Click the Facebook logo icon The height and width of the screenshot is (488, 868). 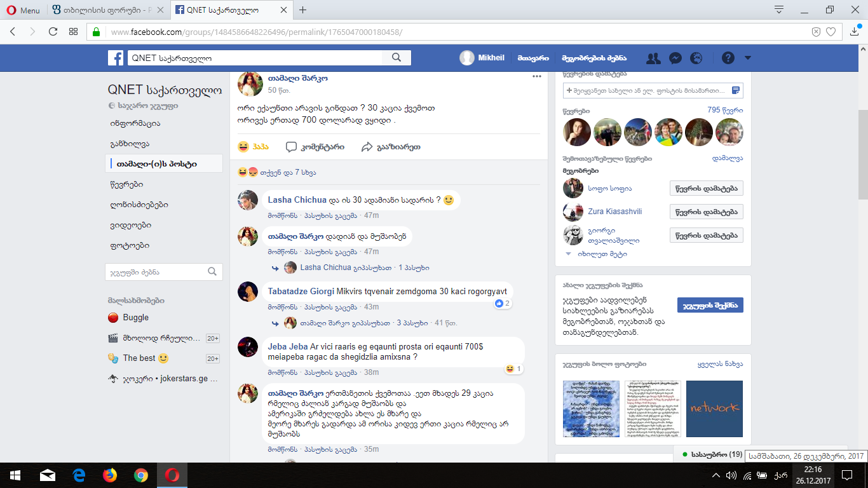click(116, 58)
